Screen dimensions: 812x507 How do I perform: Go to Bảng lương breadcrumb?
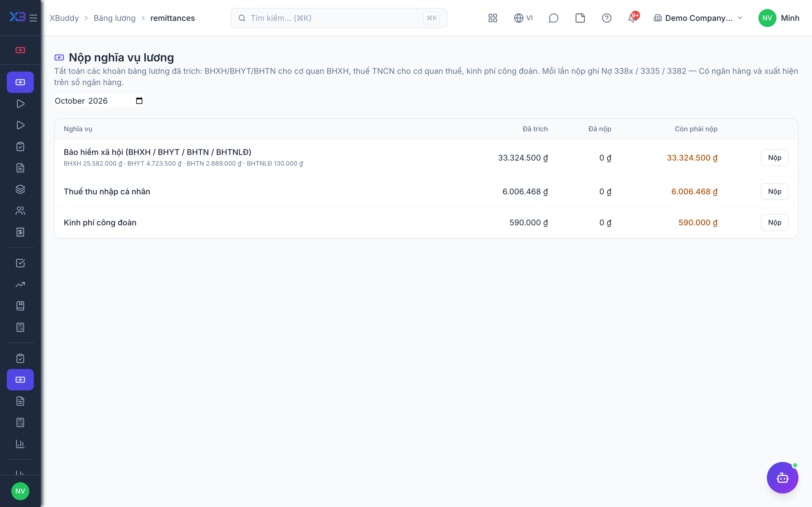[x=114, y=18]
